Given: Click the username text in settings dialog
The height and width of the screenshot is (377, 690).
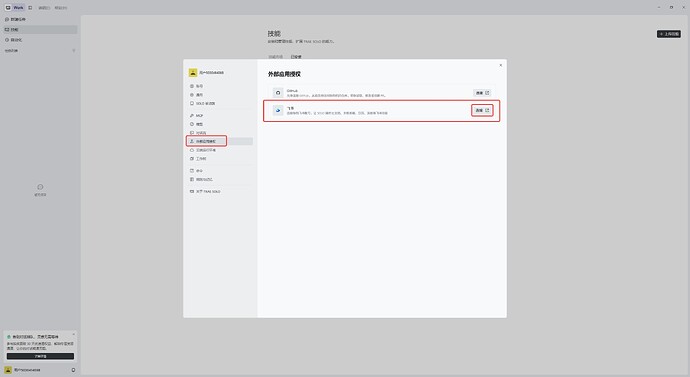Looking at the screenshot, I should click(x=212, y=73).
